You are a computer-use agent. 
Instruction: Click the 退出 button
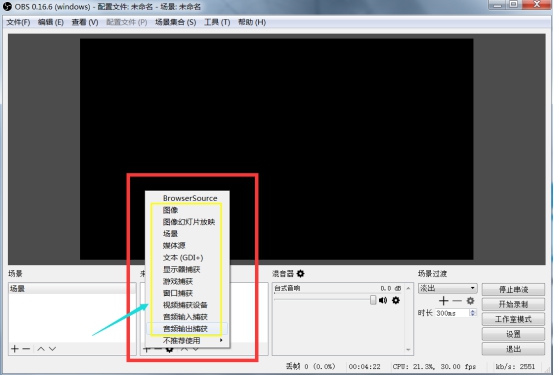(x=513, y=349)
